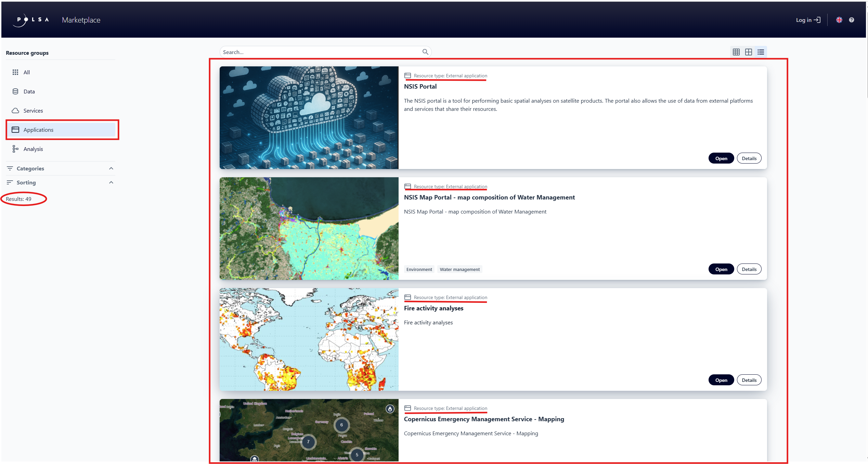The height and width of the screenshot is (464, 868).
Task: Open the Log in page
Action: click(808, 20)
